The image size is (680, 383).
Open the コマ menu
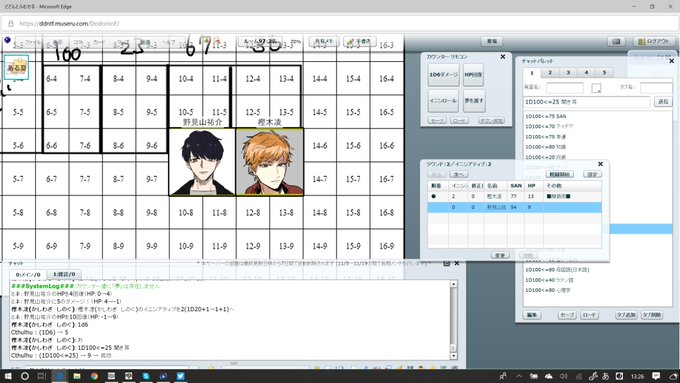[79, 42]
